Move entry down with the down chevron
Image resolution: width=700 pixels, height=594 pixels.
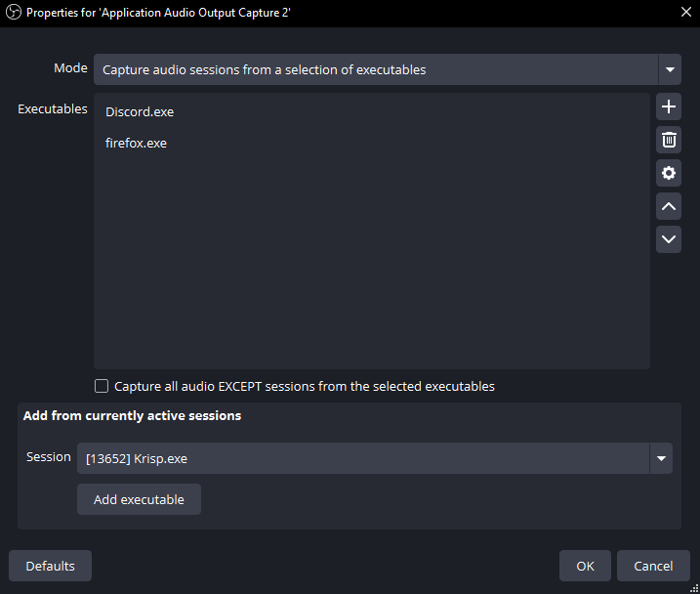[x=669, y=239]
